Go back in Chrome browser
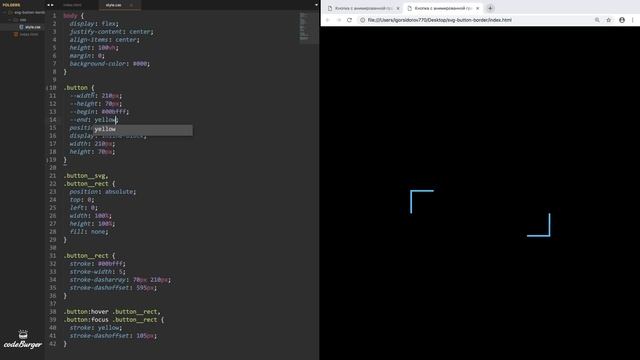This screenshot has height=360, width=640. [328, 20]
